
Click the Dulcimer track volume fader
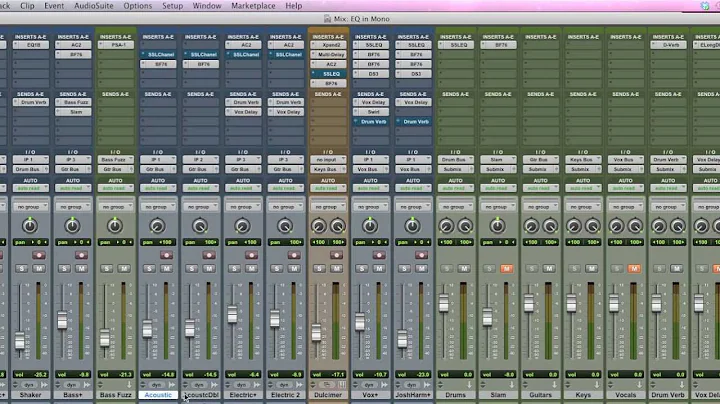tap(316, 332)
